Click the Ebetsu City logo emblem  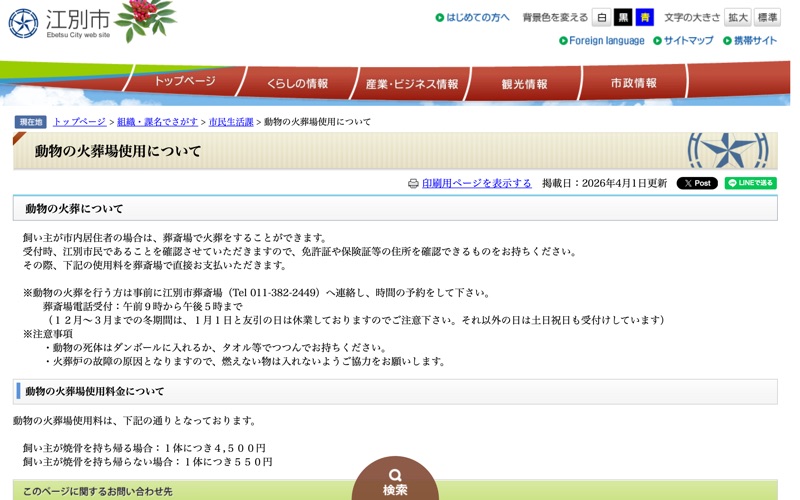tap(23, 23)
